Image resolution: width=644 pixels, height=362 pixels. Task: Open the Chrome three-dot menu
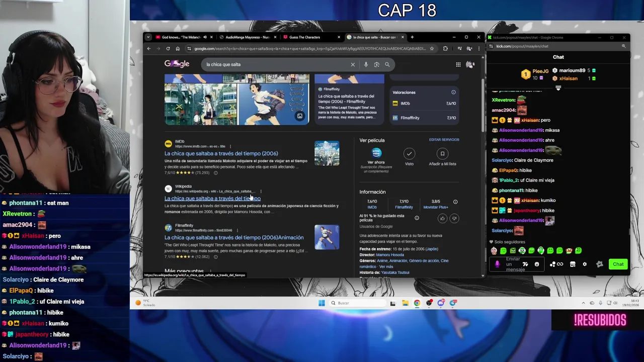tap(479, 49)
